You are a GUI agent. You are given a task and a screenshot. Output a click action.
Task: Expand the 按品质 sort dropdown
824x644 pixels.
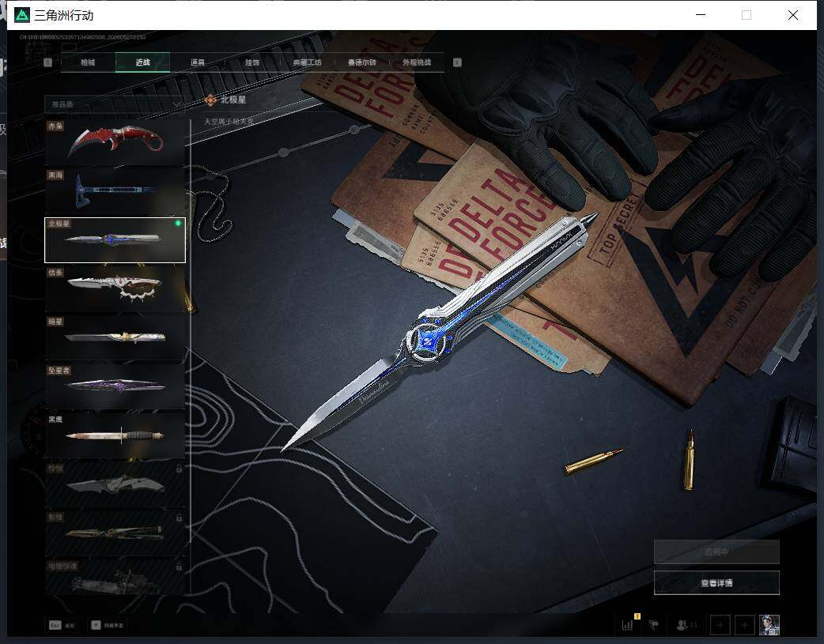(115, 104)
